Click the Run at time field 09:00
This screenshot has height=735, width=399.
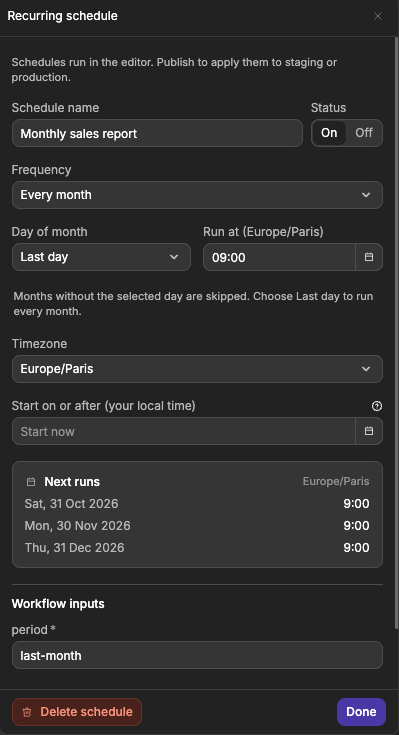click(279, 257)
